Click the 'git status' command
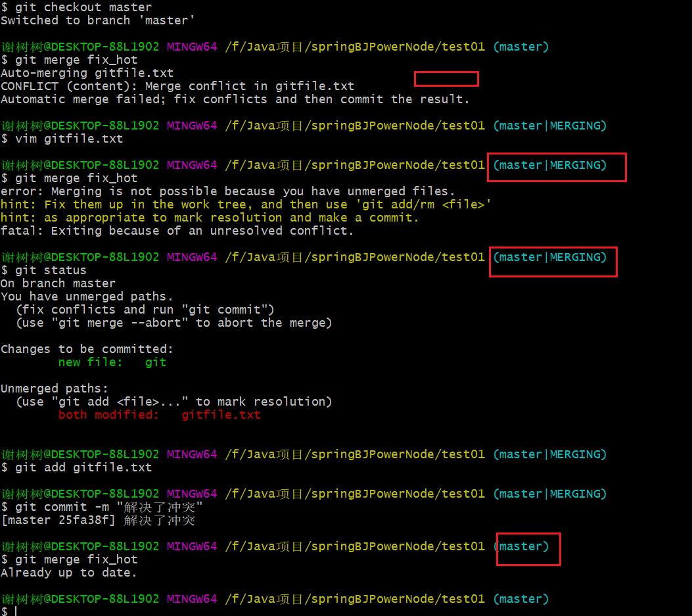The width and height of the screenshot is (692, 616). 43,270
